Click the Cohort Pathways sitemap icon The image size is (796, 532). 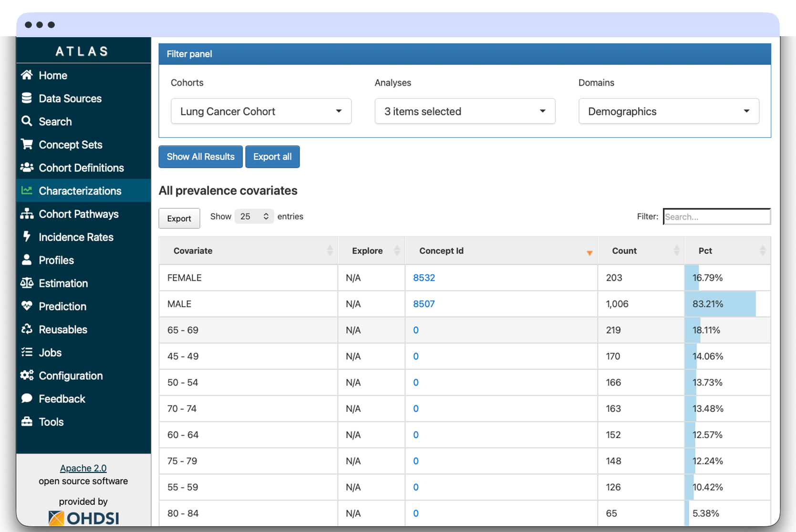pyautogui.click(x=27, y=214)
